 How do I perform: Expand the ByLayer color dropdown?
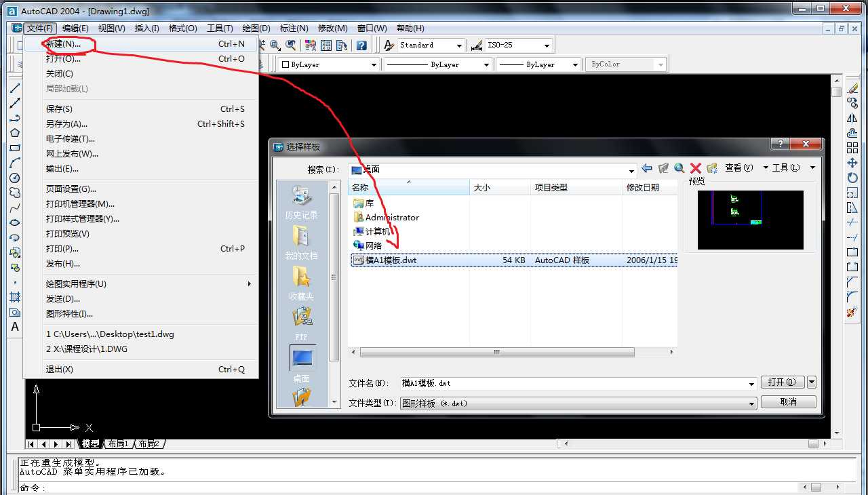[374, 64]
